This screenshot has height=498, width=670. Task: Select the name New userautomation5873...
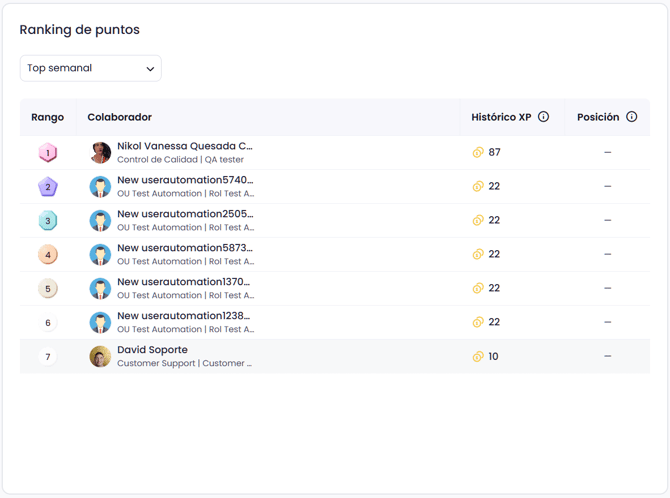coord(185,248)
